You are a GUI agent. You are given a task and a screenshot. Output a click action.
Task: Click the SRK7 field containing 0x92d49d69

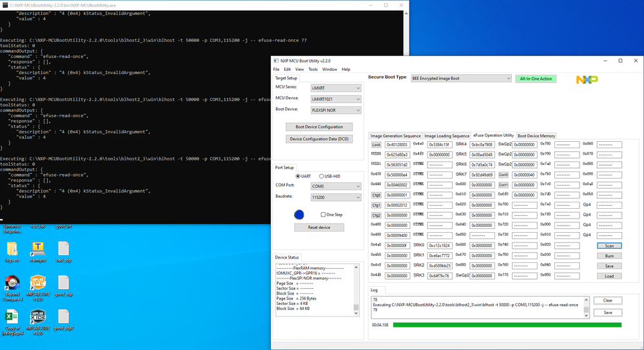tap(482, 175)
